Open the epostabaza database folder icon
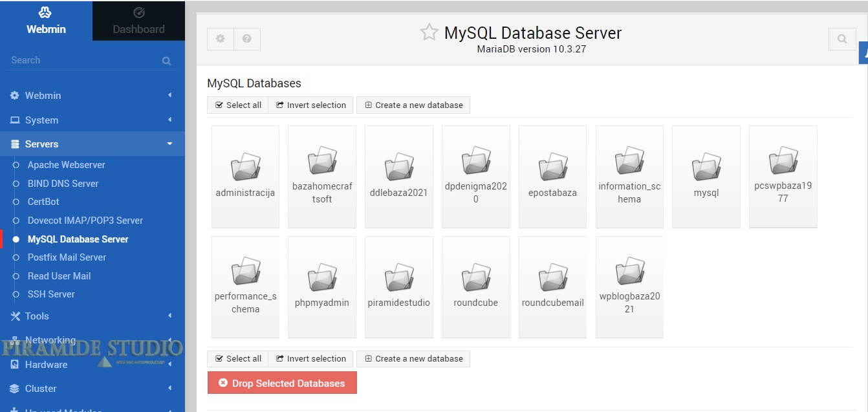 [x=553, y=168]
